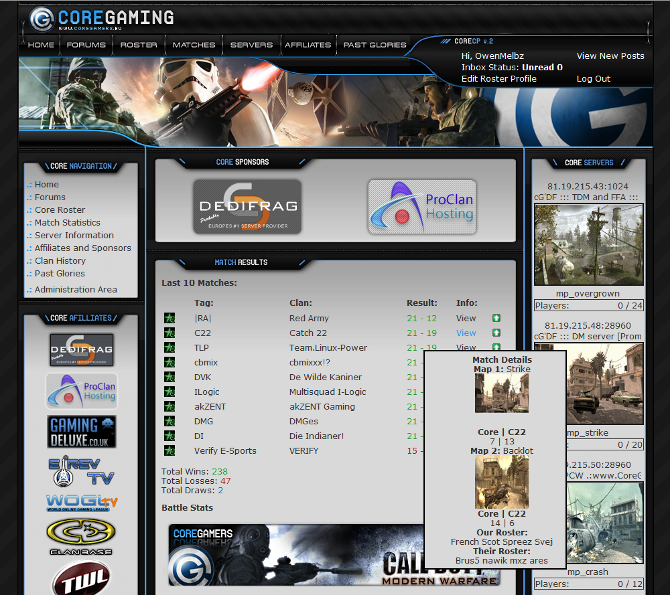The image size is (670, 595).
Task: Click Backlot map thumbnail in Match Details
Action: (x=502, y=482)
